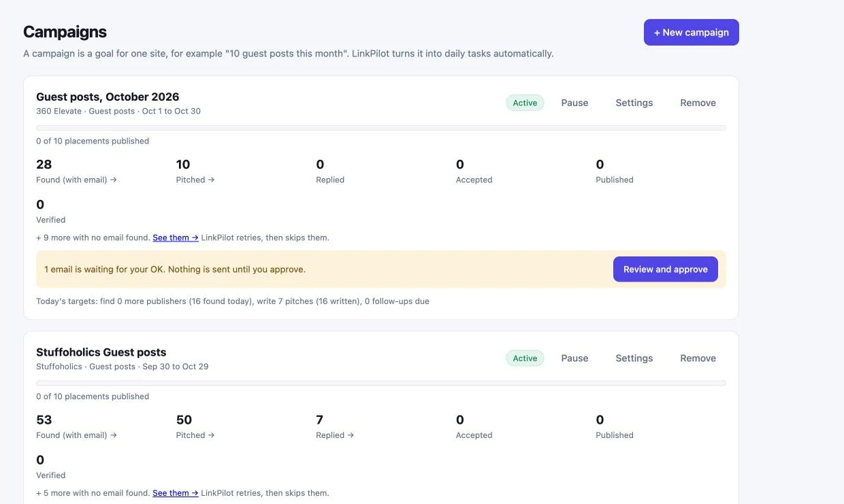Click progress bar of Guest posts, October 2026
Image resolution: width=844 pixels, height=504 pixels.
click(381, 128)
